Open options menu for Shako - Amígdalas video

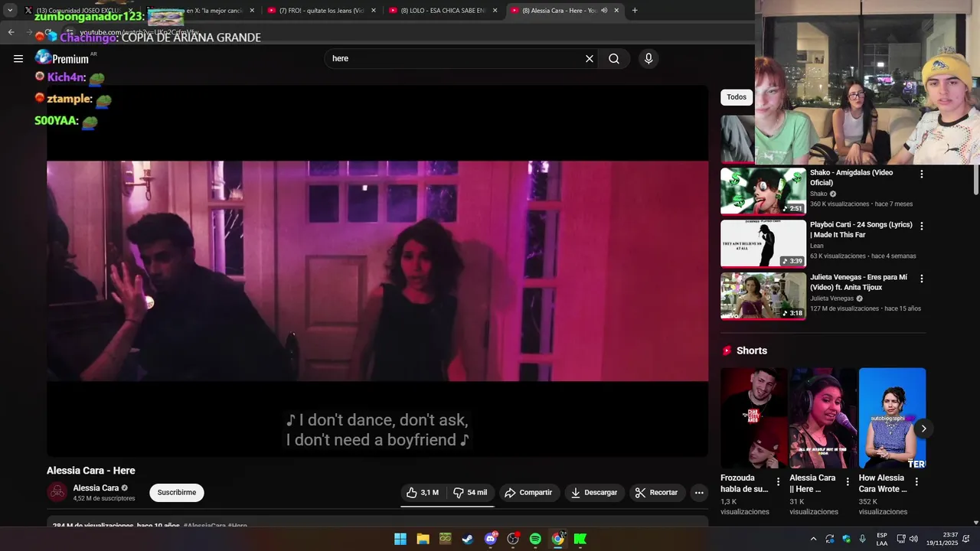[x=921, y=174]
